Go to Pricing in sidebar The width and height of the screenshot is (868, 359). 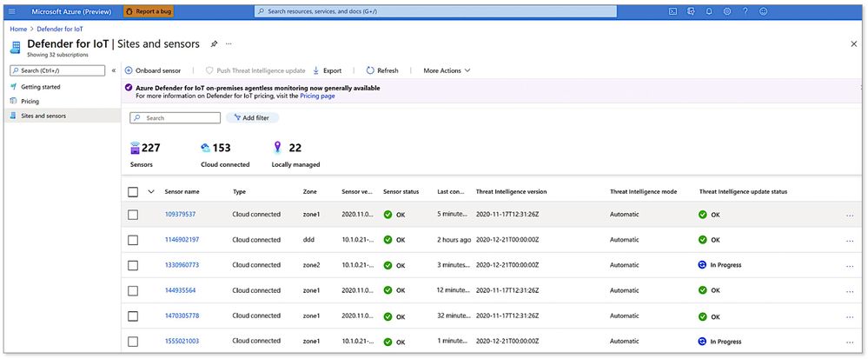pyautogui.click(x=30, y=101)
